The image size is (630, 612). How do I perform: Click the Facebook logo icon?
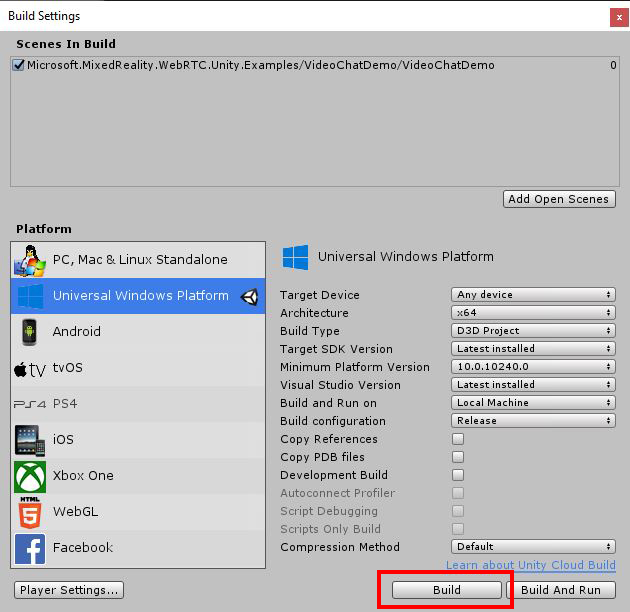[x=30, y=549]
